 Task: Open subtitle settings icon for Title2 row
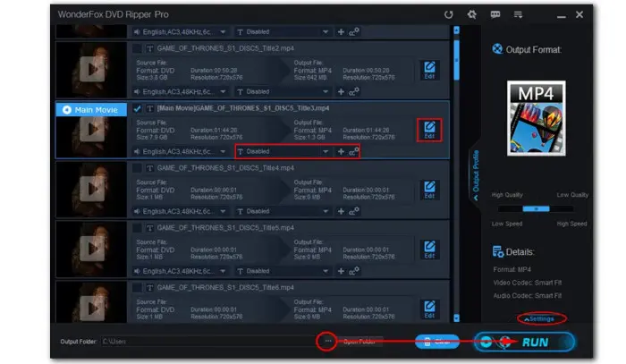354,92
